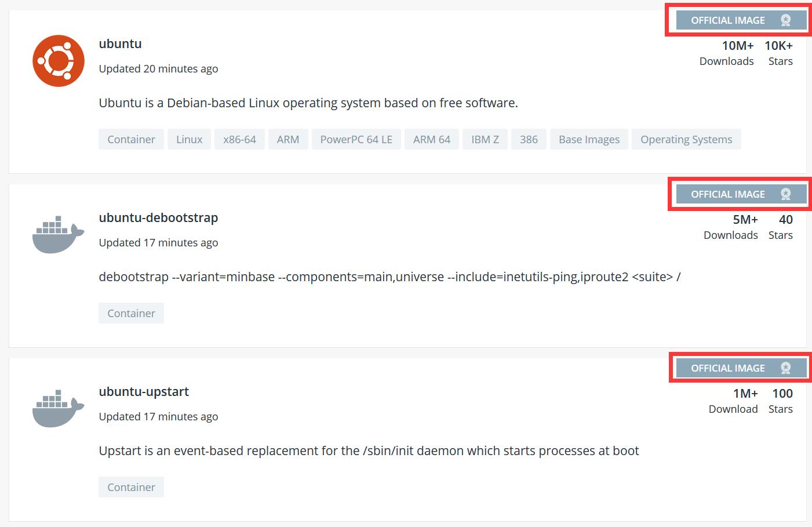The height and width of the screenshot is (527, 812).
Task: Choose the PowerPC 64 LE tag
Action: click(x=356, y=140)
